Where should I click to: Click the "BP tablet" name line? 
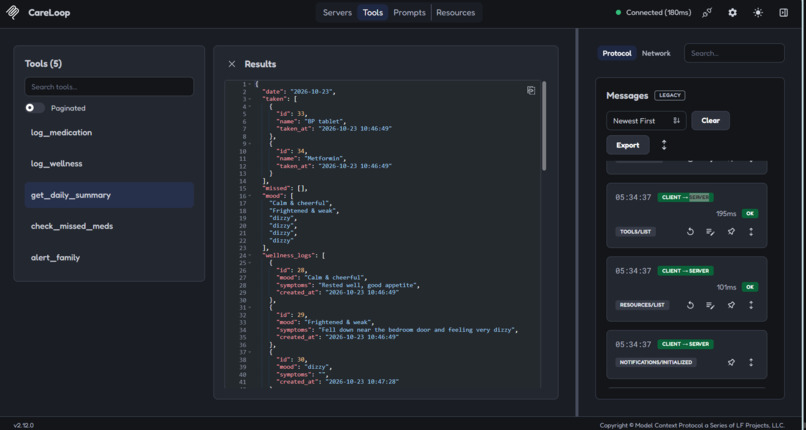click(312, 121)
